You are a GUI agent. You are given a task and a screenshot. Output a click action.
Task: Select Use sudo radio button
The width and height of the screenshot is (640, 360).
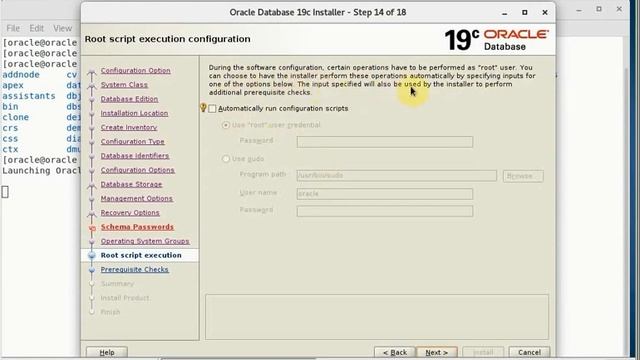point(226,159)
